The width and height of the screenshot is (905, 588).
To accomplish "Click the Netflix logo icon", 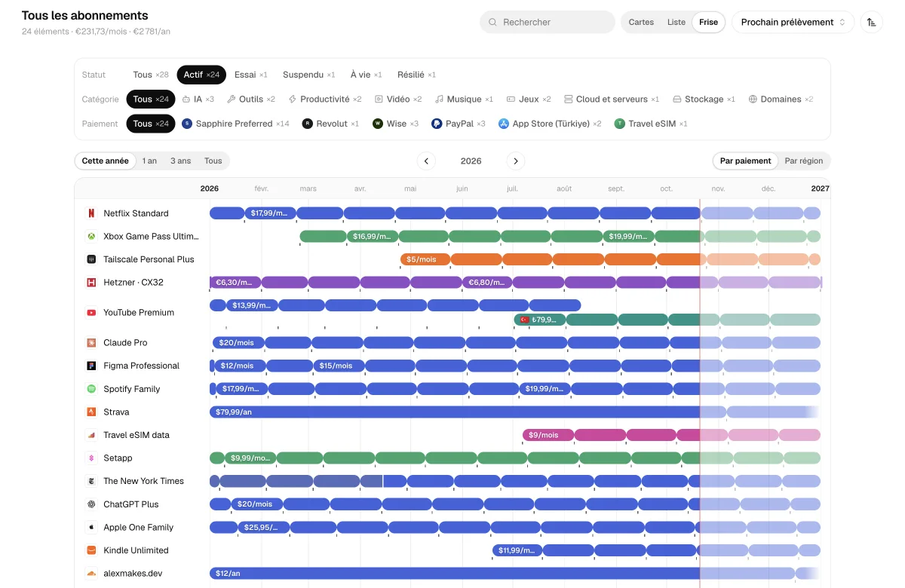I will coord(91,213).
